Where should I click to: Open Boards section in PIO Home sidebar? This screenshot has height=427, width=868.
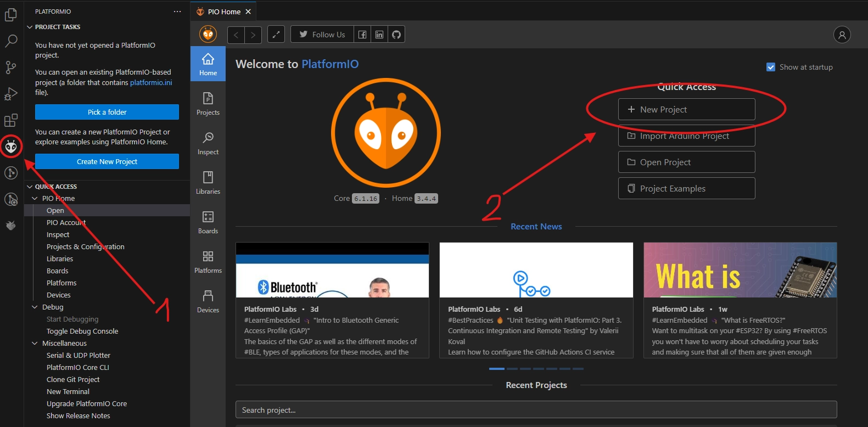(x=208, y=222)
